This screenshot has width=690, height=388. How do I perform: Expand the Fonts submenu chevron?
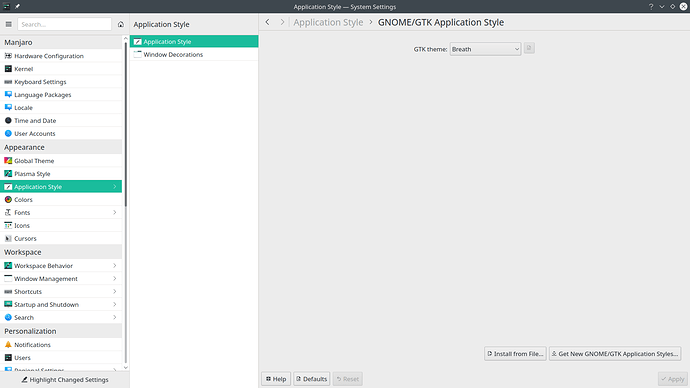115,212
